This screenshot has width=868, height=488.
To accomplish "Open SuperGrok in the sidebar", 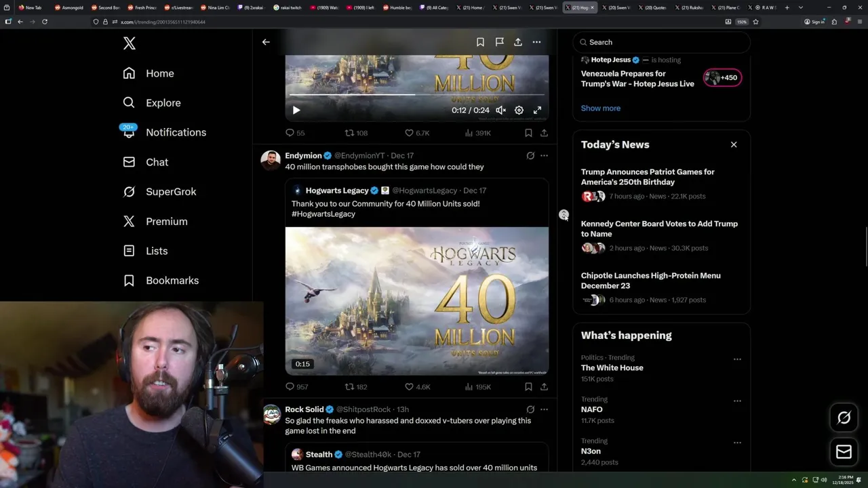I will [x=159, y=192].
